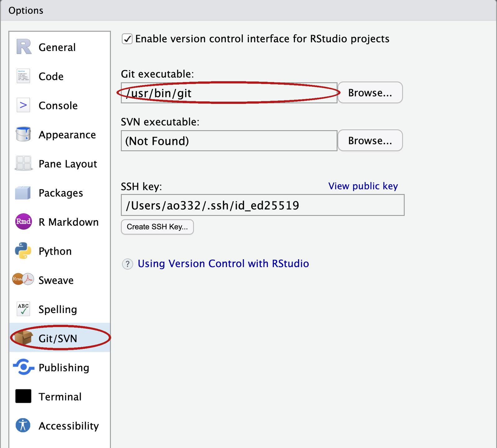Open Python settings via the Python logo
This screenshot has width=497, height=448.
point(23,251)
